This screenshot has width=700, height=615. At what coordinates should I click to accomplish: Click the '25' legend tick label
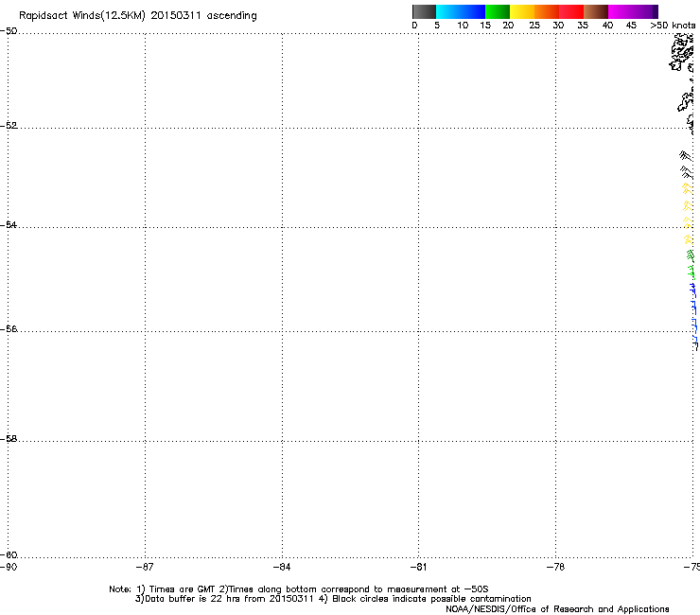(534, 26)
